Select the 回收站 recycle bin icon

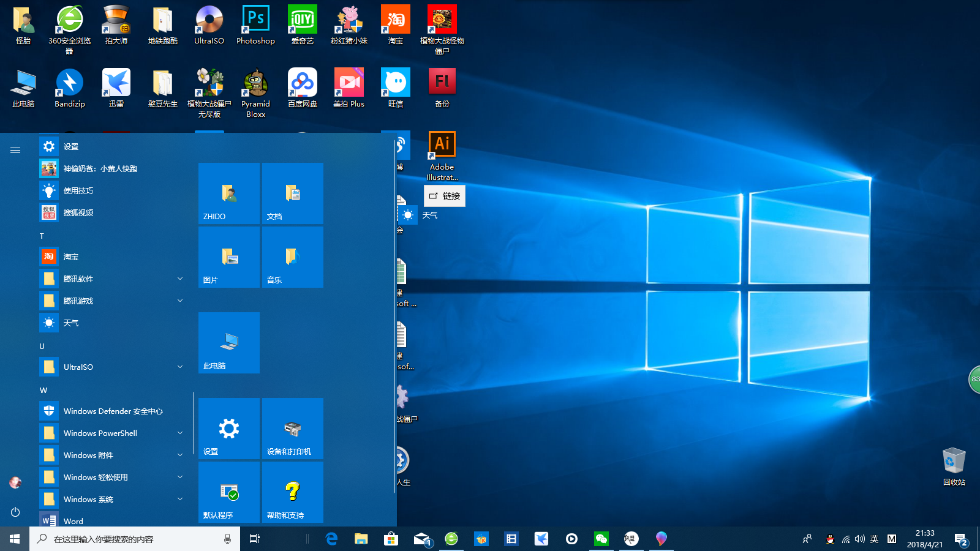[954, 467]
